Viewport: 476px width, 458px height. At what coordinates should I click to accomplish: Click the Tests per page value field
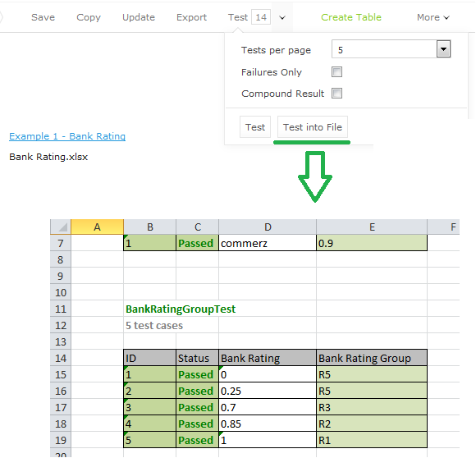[385, 49]
